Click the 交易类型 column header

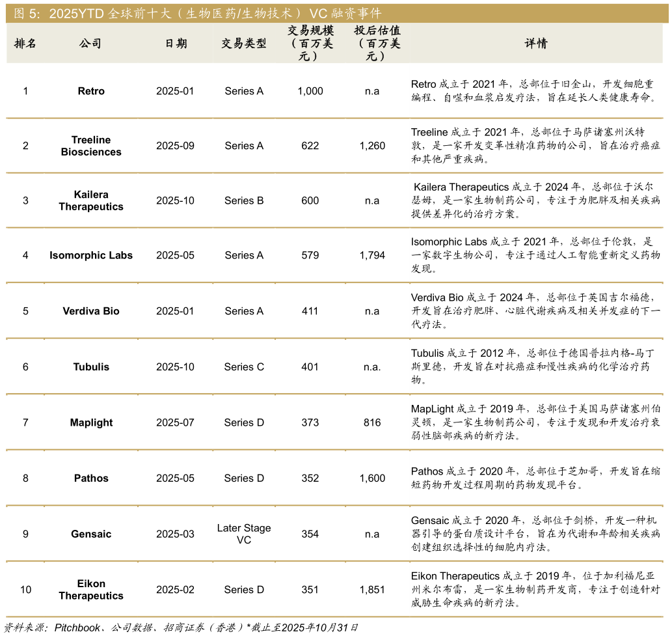244,44
